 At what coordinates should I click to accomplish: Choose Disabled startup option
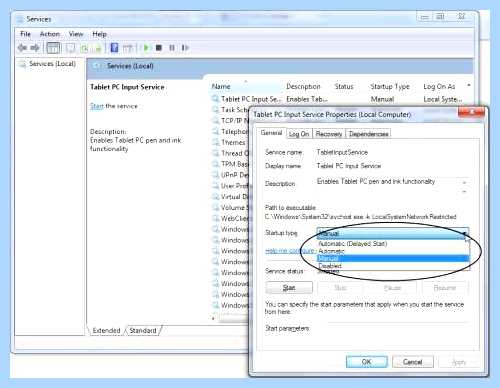pyautogui.click(x=393, y=266)
